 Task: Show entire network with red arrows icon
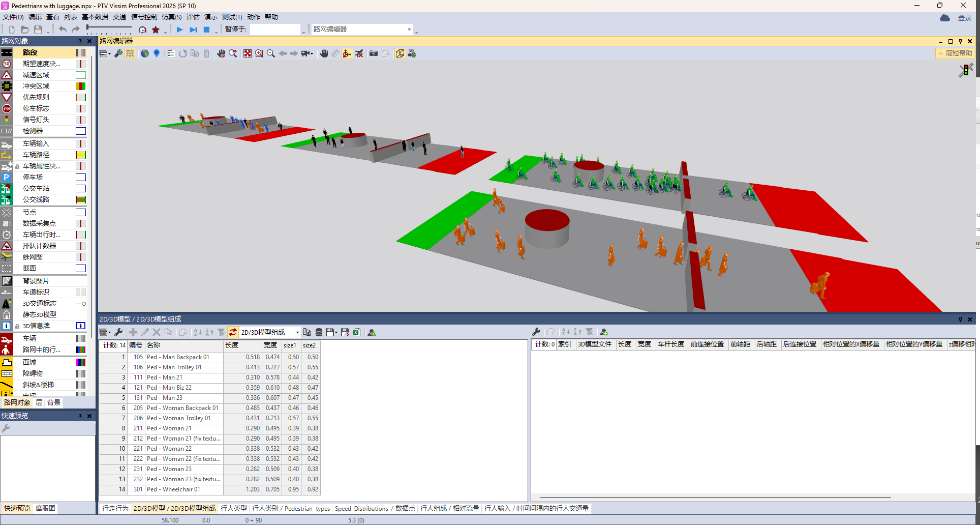[x=248, y=53]
